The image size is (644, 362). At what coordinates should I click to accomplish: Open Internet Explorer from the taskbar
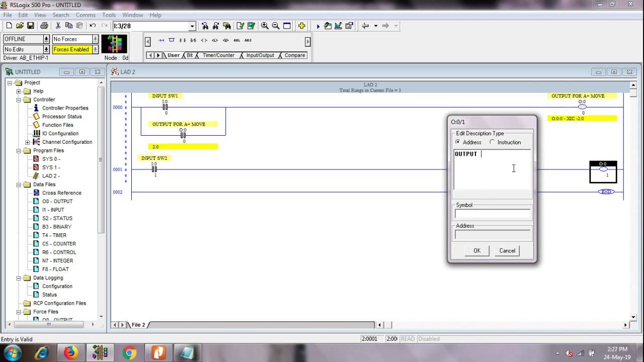click(41, 353)
